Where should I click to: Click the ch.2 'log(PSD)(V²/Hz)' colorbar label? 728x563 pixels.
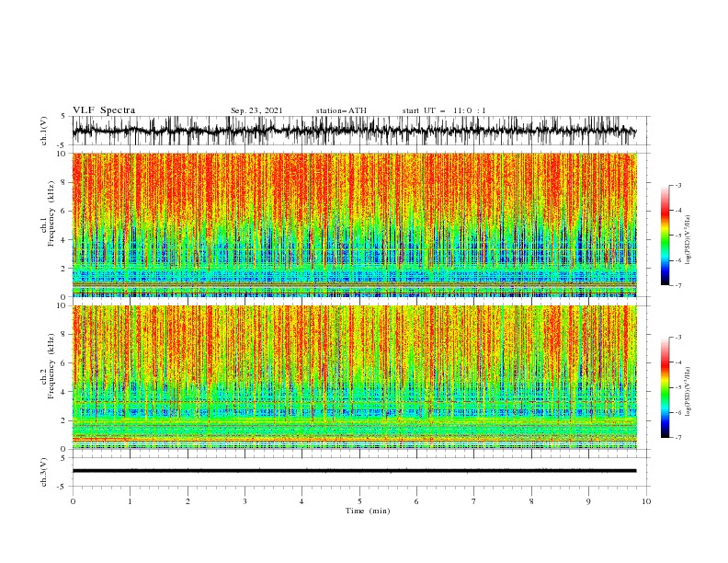pyautogui.click(x=688, y=392)
